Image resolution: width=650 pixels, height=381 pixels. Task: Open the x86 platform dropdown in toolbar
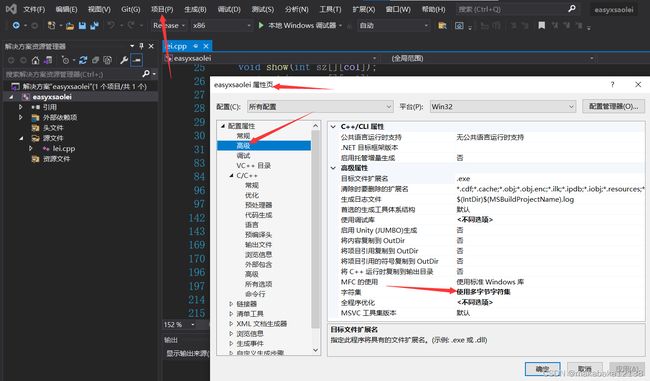coord(222,25)
